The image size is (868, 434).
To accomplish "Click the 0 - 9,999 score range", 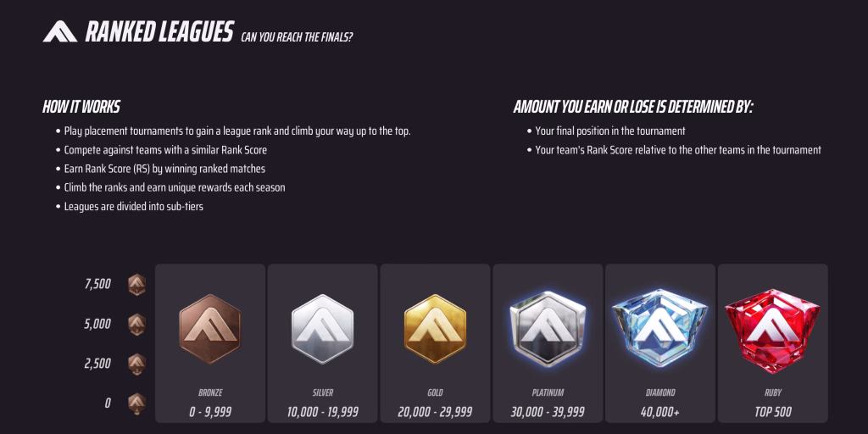I will (x=211, y=412).
